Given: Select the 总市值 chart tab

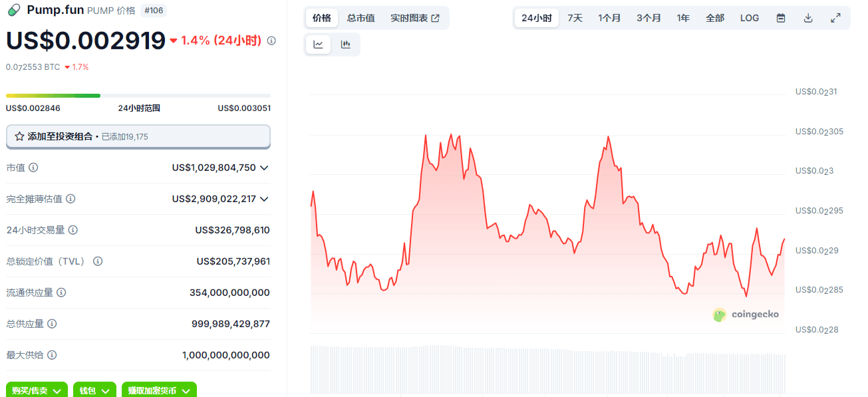Looking at the screenshot, I should pyautogui.click(x=361, y=18).
